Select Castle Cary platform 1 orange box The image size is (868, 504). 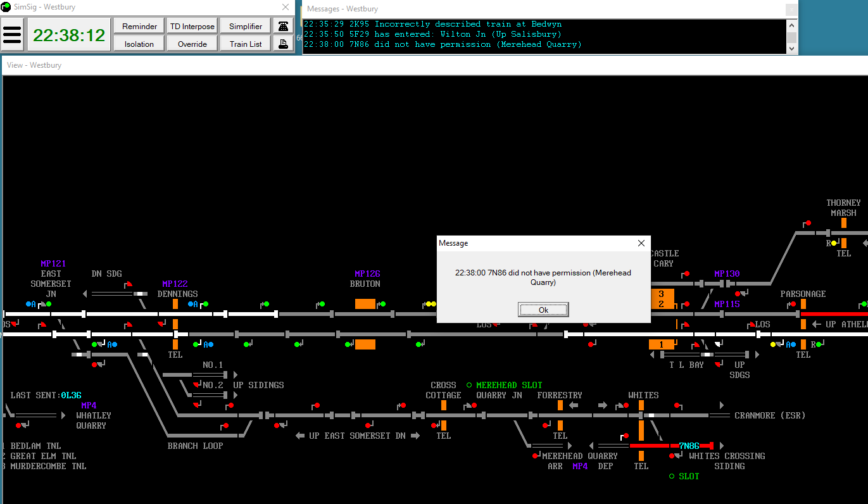coord(662,344)
